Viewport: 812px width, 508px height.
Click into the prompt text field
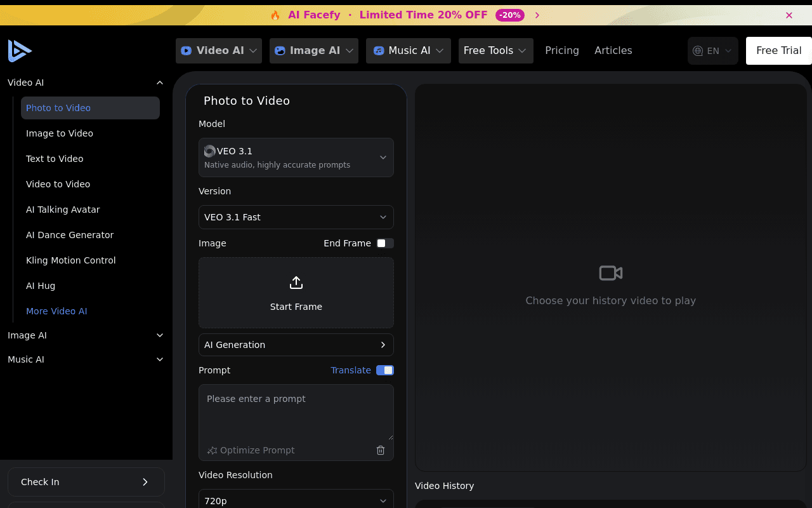(x=296, y=413)
